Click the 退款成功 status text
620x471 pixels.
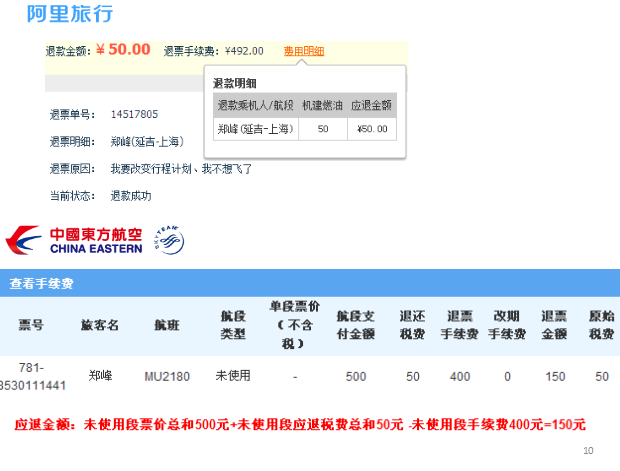130,196
